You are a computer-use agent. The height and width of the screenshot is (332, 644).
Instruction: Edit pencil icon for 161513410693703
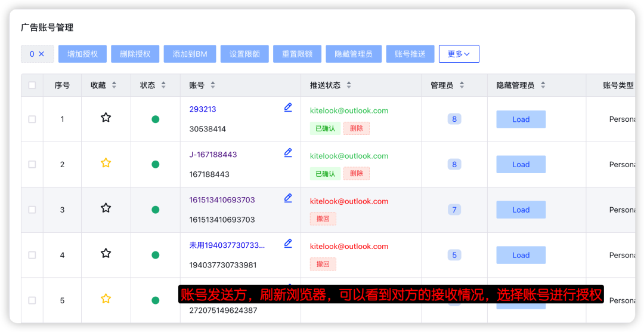coord(288,198)
